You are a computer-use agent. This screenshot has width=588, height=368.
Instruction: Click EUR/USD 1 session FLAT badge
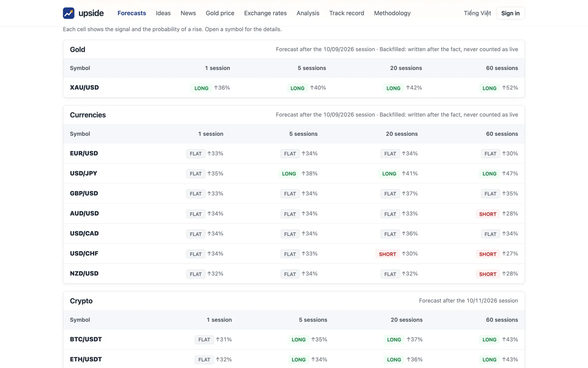(x=196, y=154)
